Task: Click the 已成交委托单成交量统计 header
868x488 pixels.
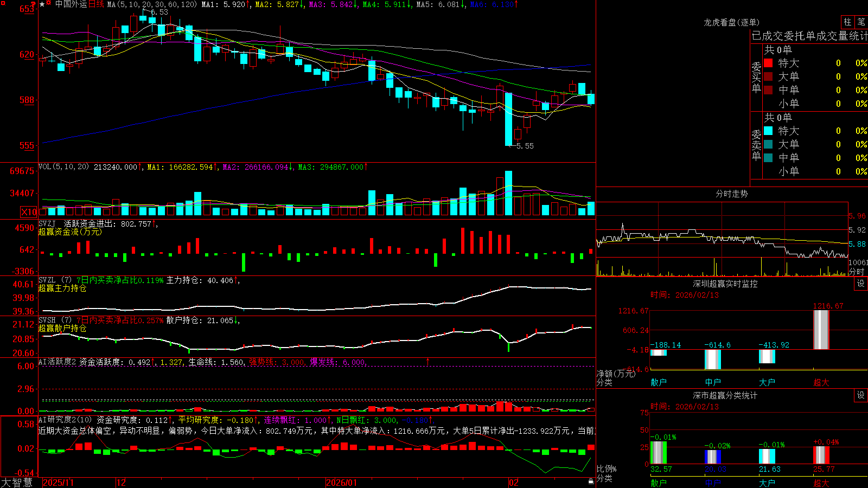Action: 809,36
